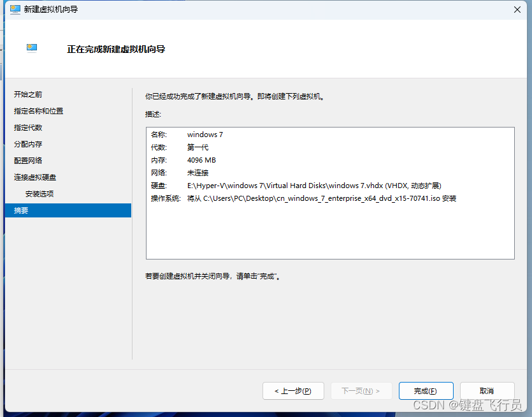Click the windows 7 name entry in summary

coord(205,135)
